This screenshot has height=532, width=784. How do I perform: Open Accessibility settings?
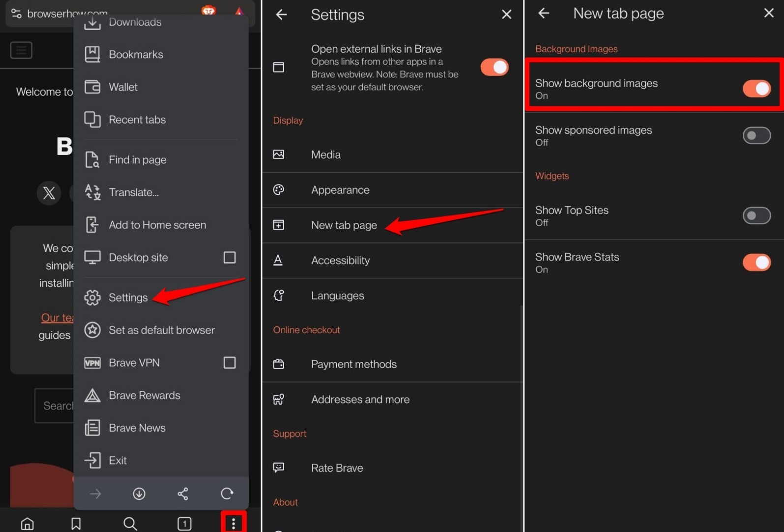(x=392, y=260)
